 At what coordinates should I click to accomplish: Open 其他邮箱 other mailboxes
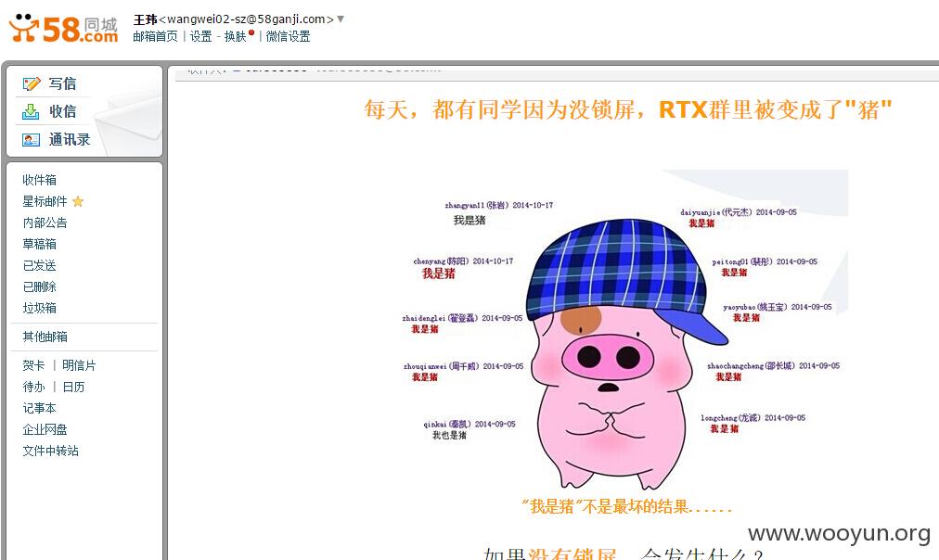[x=45, y=337]
